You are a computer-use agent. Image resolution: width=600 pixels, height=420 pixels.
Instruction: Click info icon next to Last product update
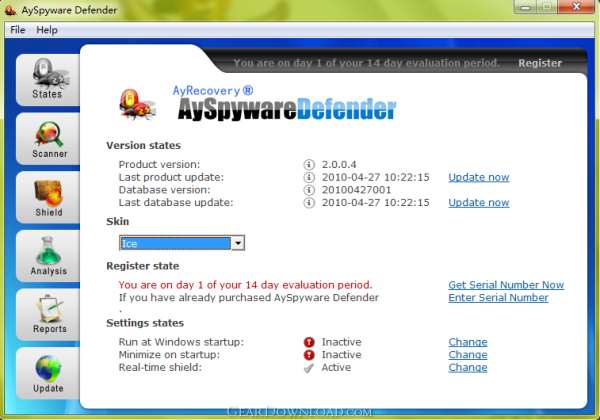[x=309, y=177]
